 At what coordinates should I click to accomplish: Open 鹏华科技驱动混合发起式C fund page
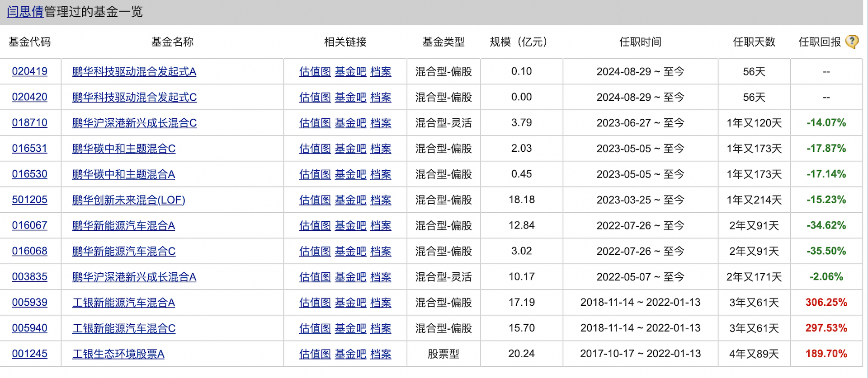point(134,97)
